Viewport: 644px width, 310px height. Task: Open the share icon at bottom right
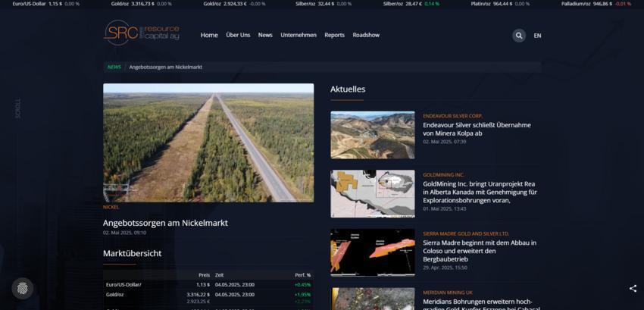pyautogui.click(x=633, y=289)
